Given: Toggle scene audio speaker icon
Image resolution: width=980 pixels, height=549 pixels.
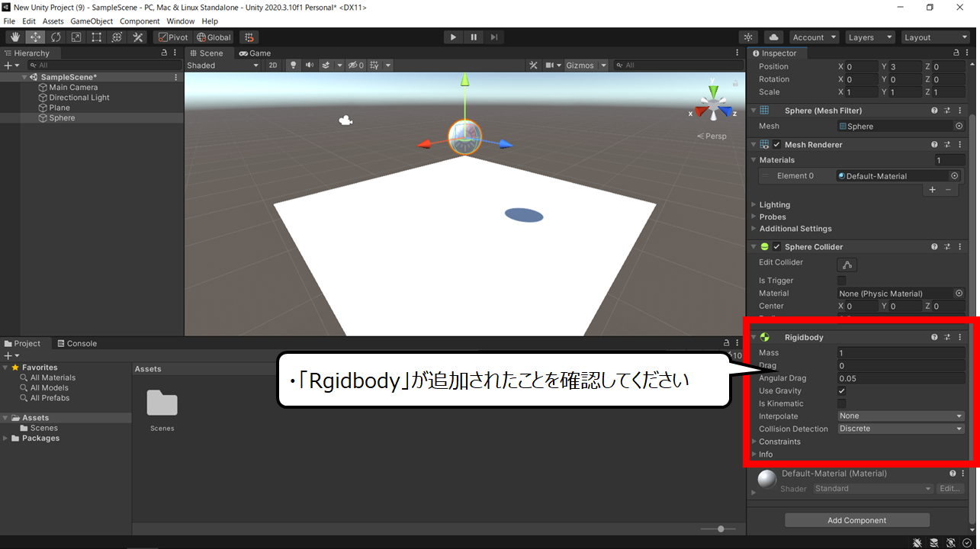Looking at the screenshot, I should point(310,66).
